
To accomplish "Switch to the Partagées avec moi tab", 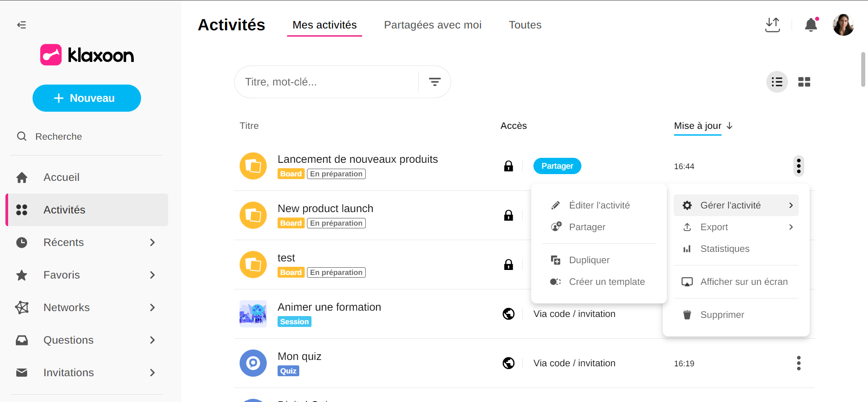I will 432,25.
